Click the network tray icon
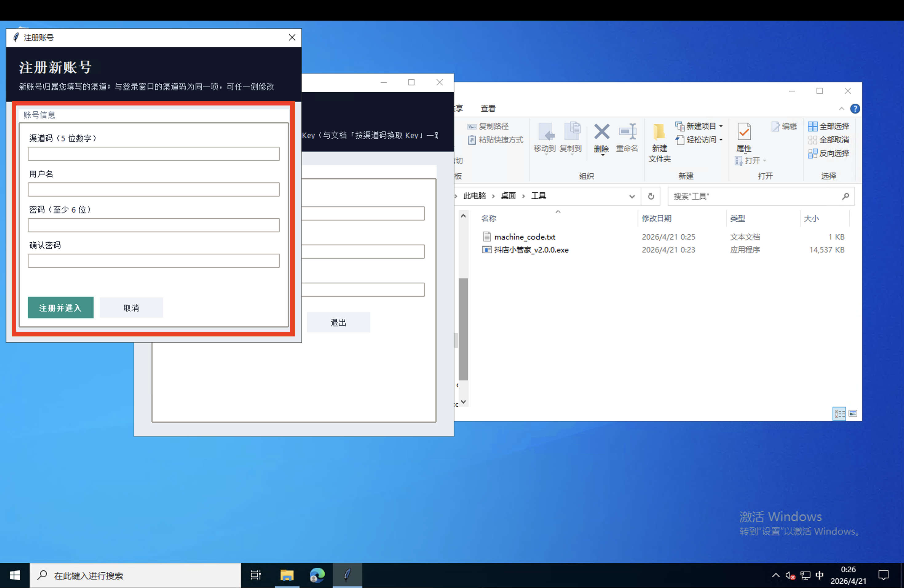The height and width of the screenshot is (588, 904). (x=805, y=576)
